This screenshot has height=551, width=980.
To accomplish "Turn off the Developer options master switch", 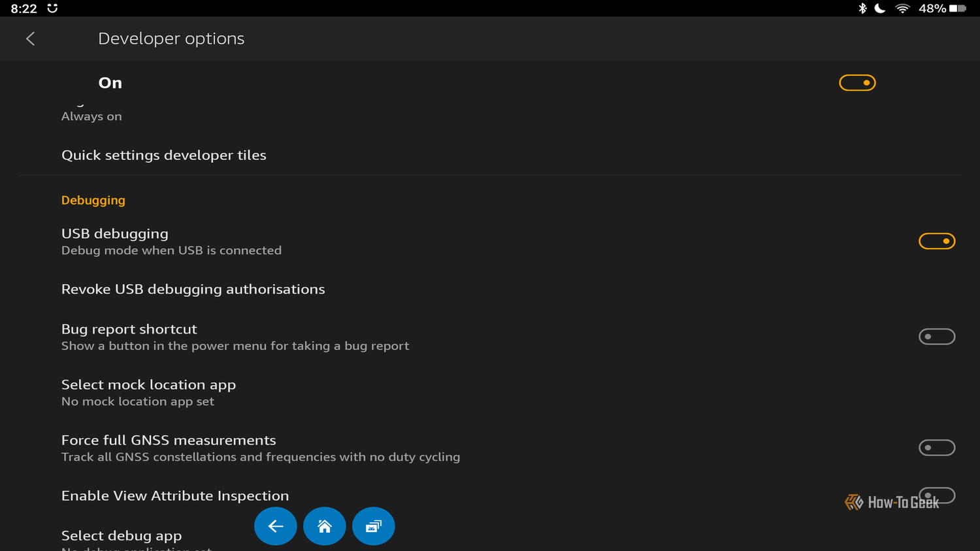I will [x=857, y=83].
